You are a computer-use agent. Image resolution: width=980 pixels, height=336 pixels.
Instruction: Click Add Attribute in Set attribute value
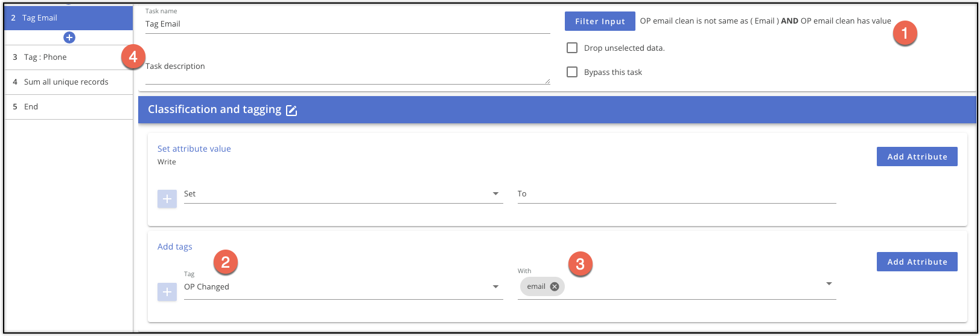pyautogui.click(x=917, y=157)
